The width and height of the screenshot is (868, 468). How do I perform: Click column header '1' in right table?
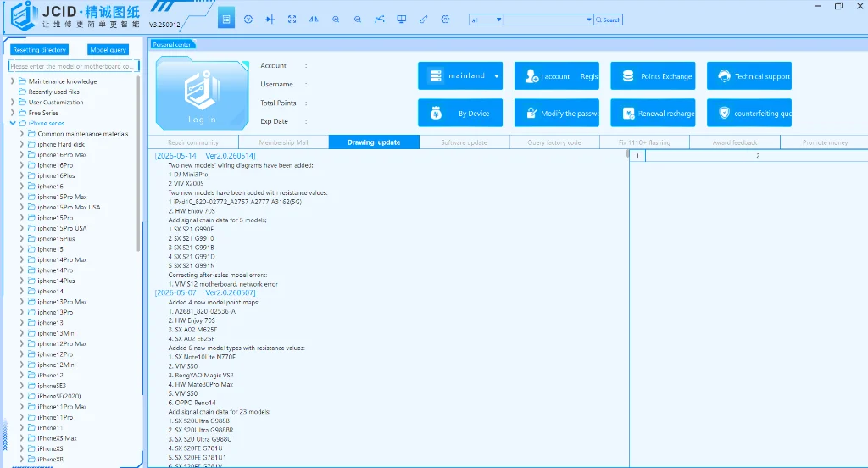tap(637, 156)
